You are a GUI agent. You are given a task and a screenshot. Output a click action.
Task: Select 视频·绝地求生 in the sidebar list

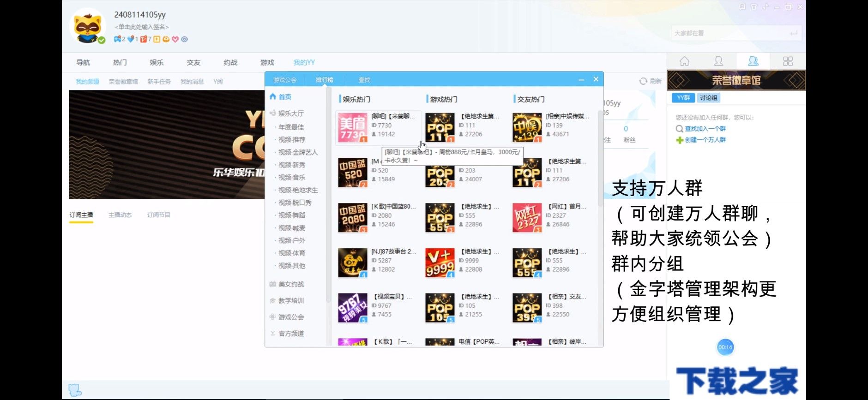[x=298, y=190]
